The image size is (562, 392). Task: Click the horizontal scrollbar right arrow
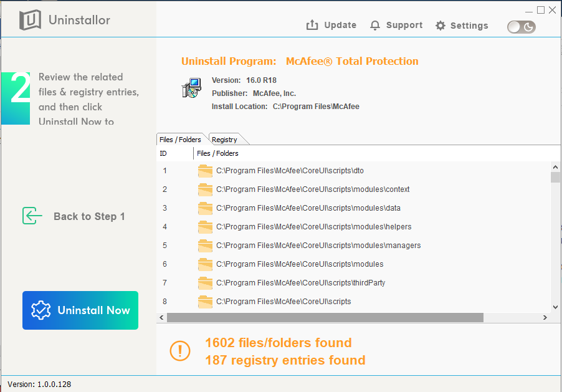pyautogui.click(x=545, y=317)
